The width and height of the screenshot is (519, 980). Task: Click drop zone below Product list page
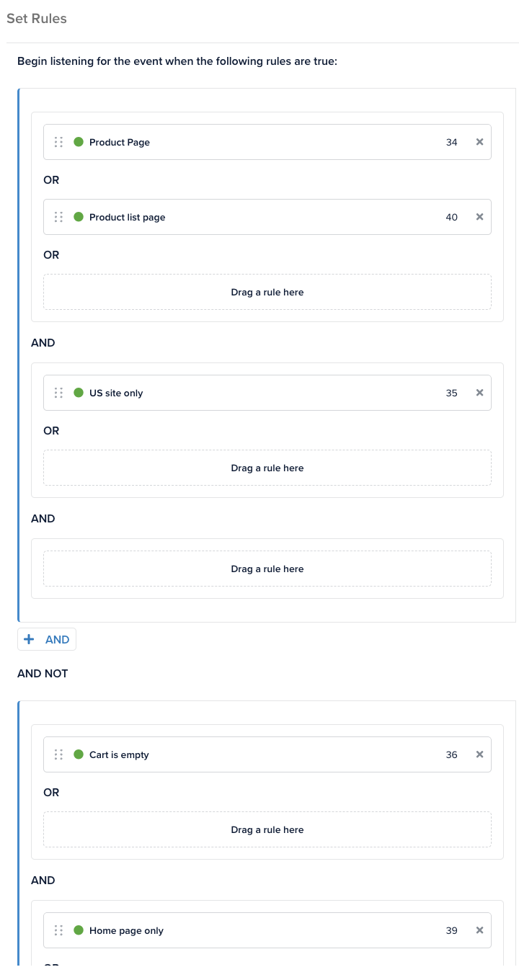[x=267, y=292]
